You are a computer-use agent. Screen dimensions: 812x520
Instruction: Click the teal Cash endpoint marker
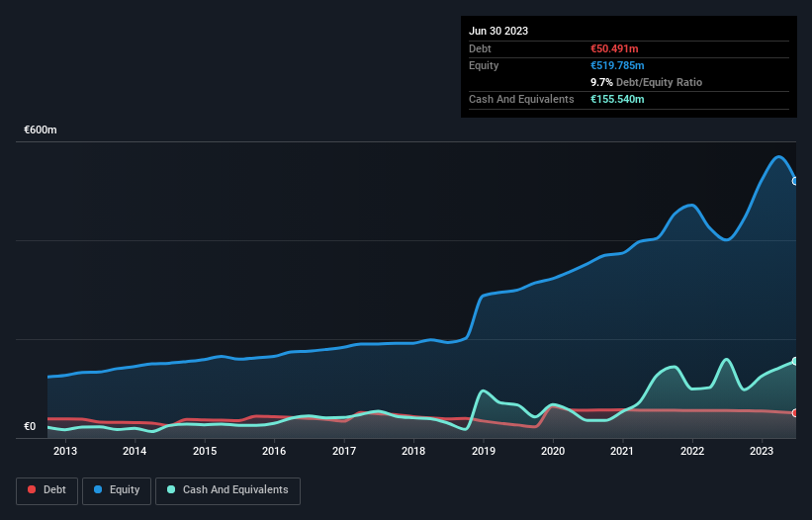[x=795, y=361]
